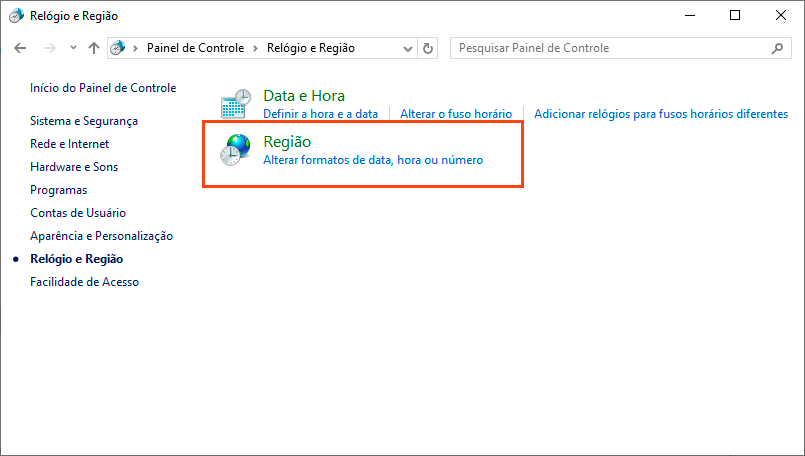Open the recent locations dropdown arrow
805x456 pixels.
pyautogui.click(x=73, y=48)
